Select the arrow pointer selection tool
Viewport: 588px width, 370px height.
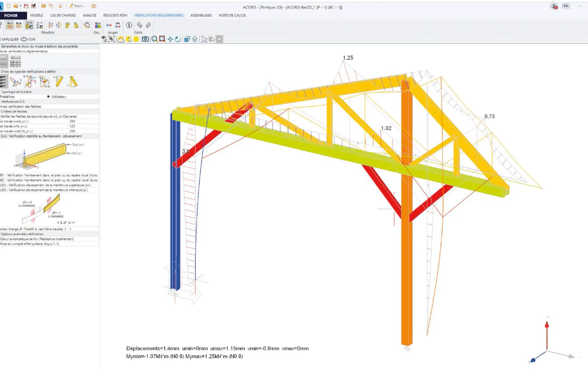coord(220,39)
